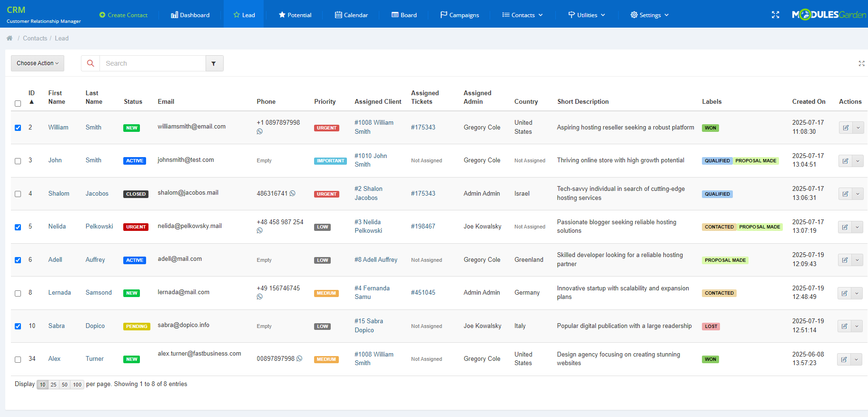Image resolution: width=868 pixels, height=417 pixels.
Task: Click into the Search input field
Action: (152, 63)
